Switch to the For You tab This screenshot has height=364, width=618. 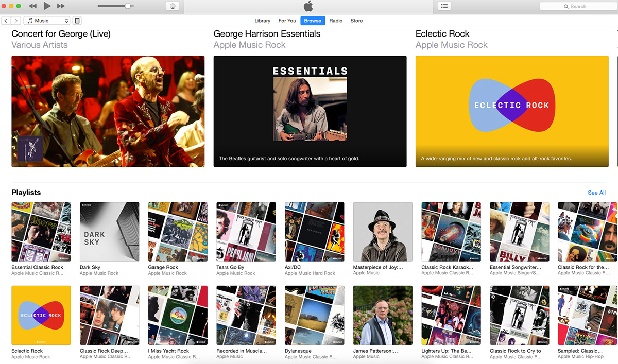[287, 21]
